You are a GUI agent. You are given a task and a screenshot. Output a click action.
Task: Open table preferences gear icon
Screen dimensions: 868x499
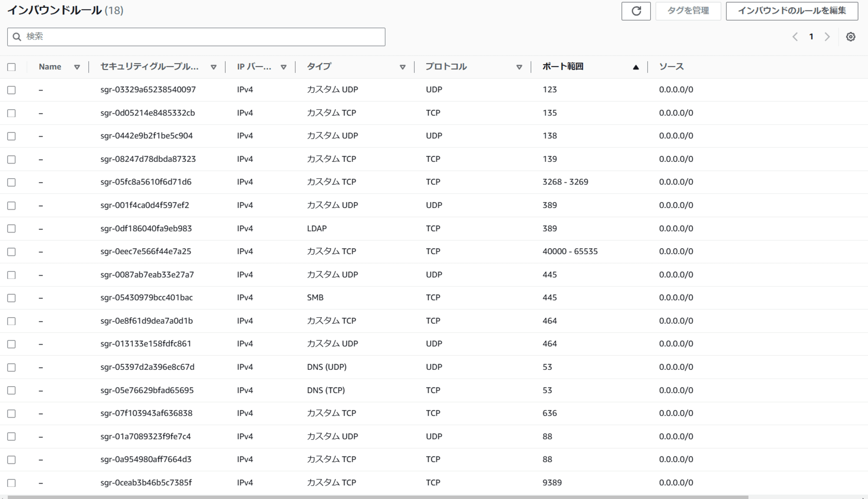point(851,37)
